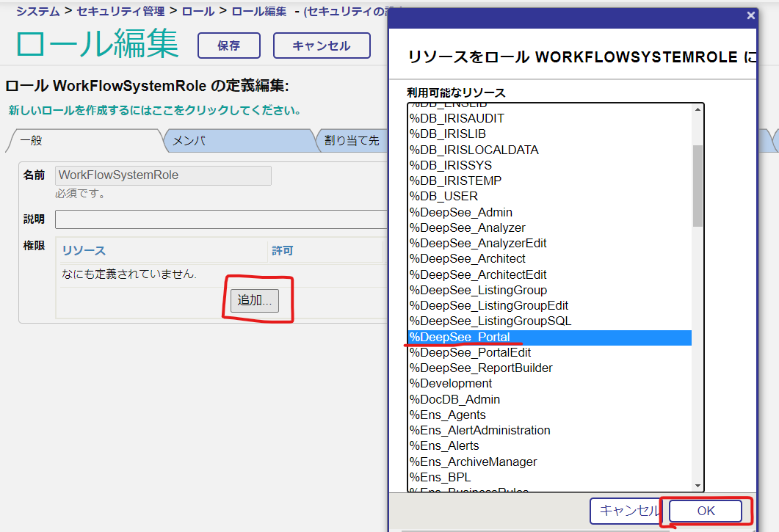779x532 pixels.
Task: Select %DeepSee_Portal in resource list
Action: (x=460, y=337)
